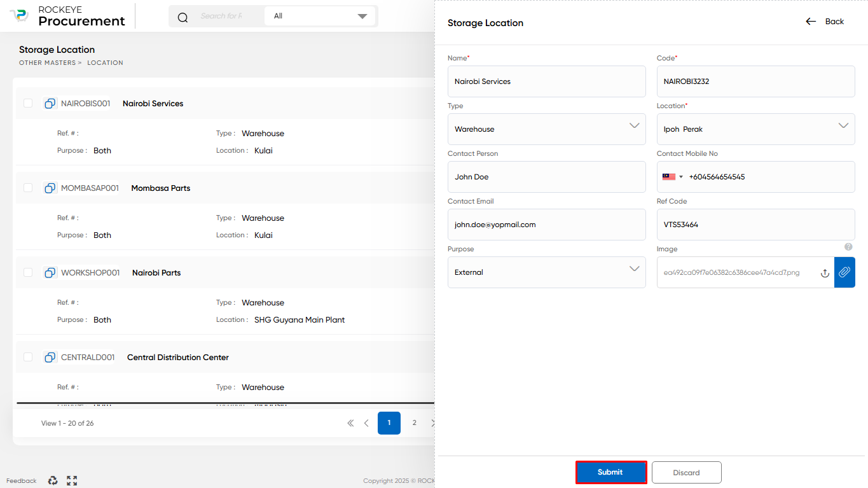The height and width of the screenshot is (488, 868).
Task: Open the Purpose dropdown showing External
Action: point(547,272)
